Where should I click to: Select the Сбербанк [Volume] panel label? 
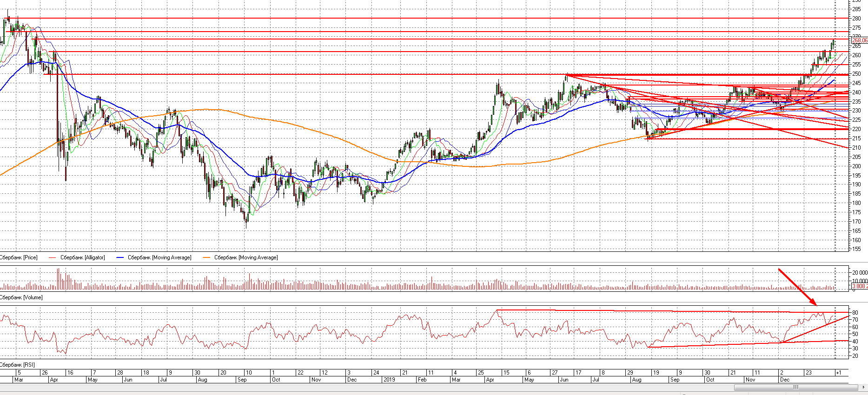pyautogui.click(x=21, y=297)
